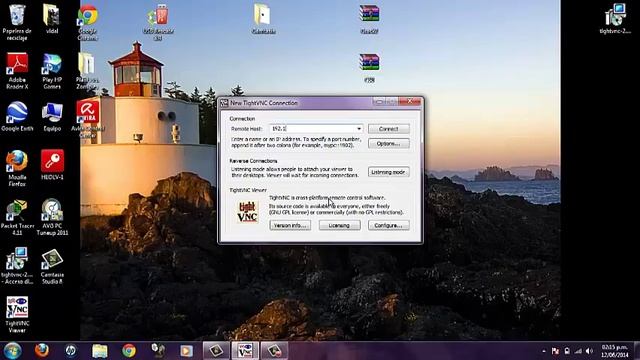Select Google Chrome shortcut on desktop
640x360 pixels.
tap(87, 22)
